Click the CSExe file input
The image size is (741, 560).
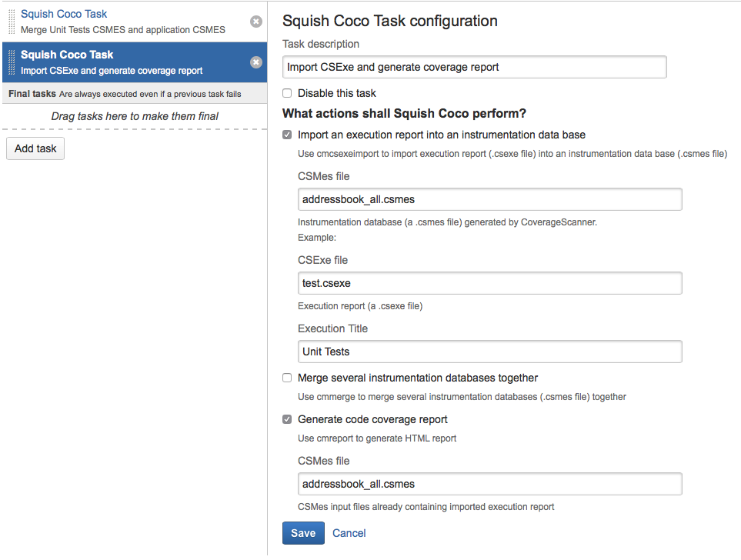pos(489,283)
